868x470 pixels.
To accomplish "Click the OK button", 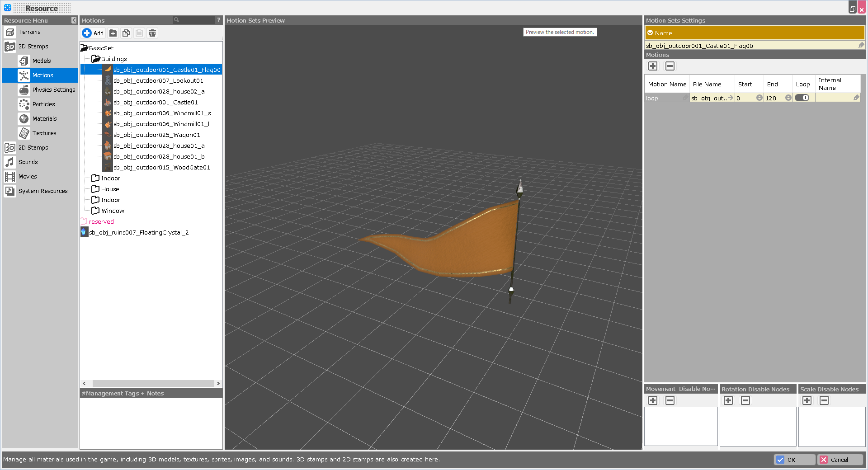I will (794, 460).
